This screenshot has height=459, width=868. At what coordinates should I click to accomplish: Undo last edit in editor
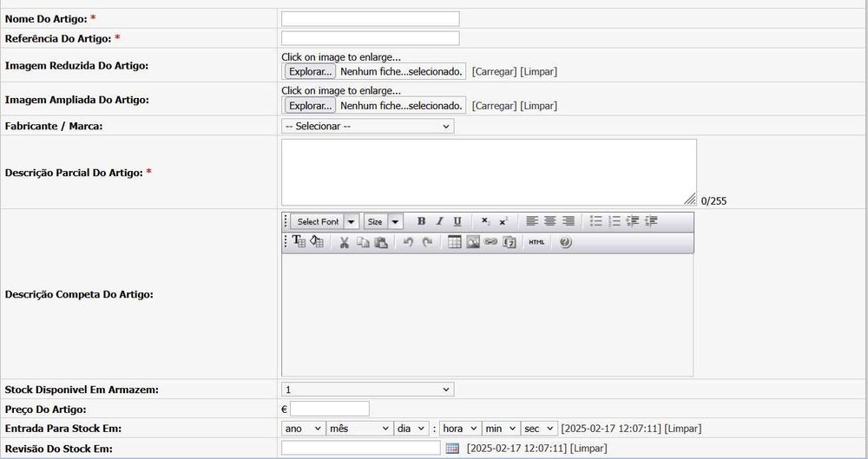coord(409,242)
